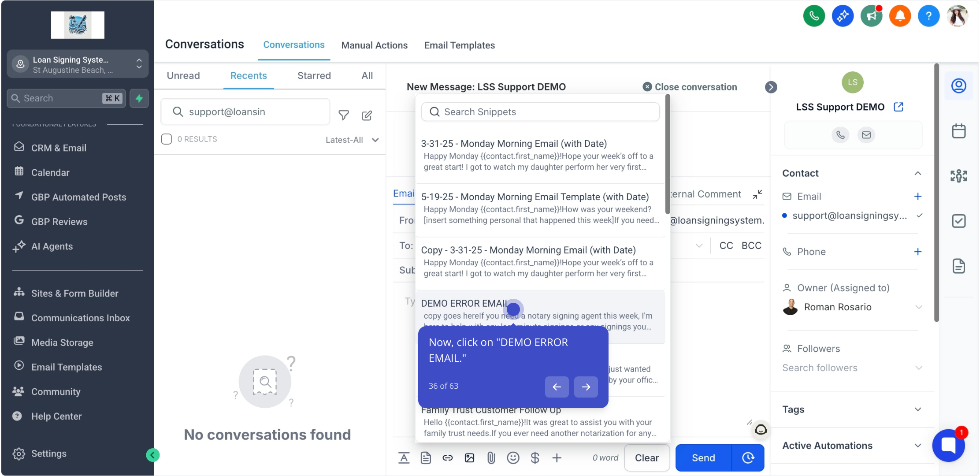The width and height of the screenshot is (980, 476).
Task: Select the All conversations tab
Action: (x=367, y=76)
